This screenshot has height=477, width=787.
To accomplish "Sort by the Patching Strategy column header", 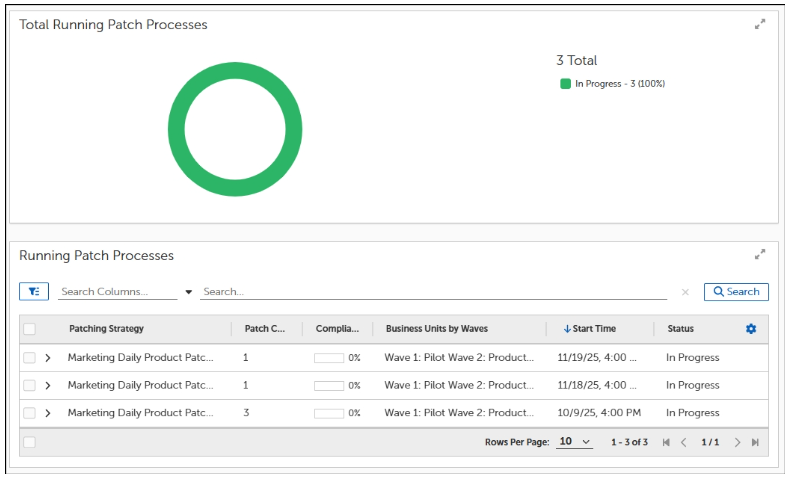I will [x=106, y=329].
